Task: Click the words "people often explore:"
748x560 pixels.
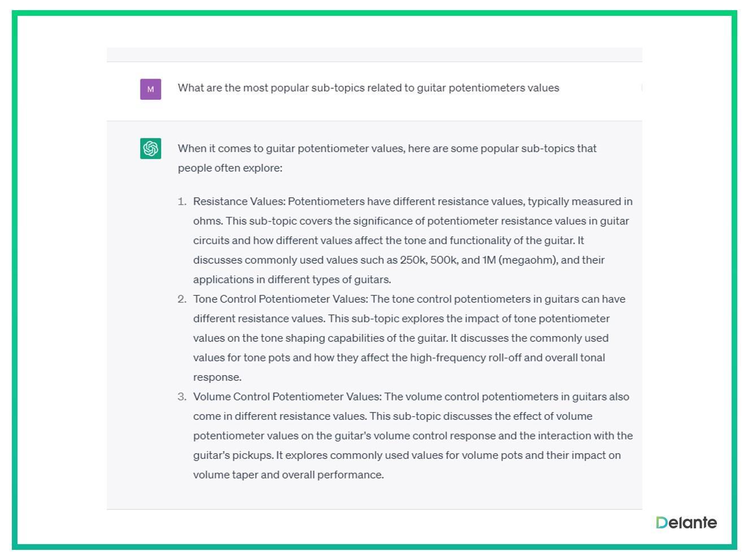Action: coord(230,168)
